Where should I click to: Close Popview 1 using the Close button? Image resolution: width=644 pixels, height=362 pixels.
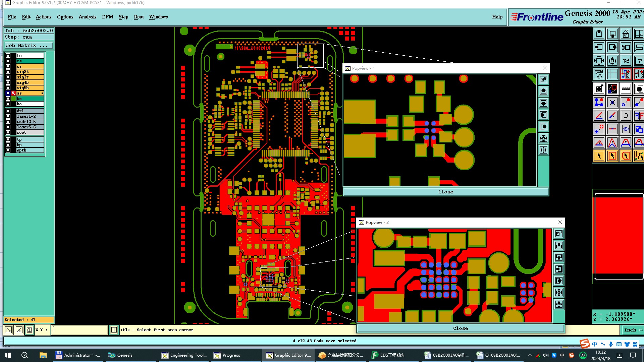coord(446,192)
